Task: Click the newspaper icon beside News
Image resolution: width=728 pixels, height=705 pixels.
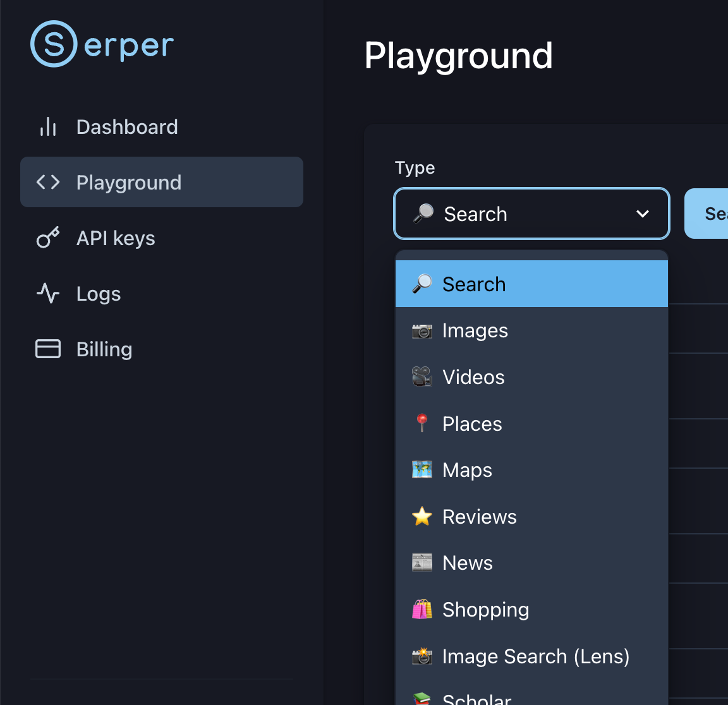Action: [x=422, y=562]
